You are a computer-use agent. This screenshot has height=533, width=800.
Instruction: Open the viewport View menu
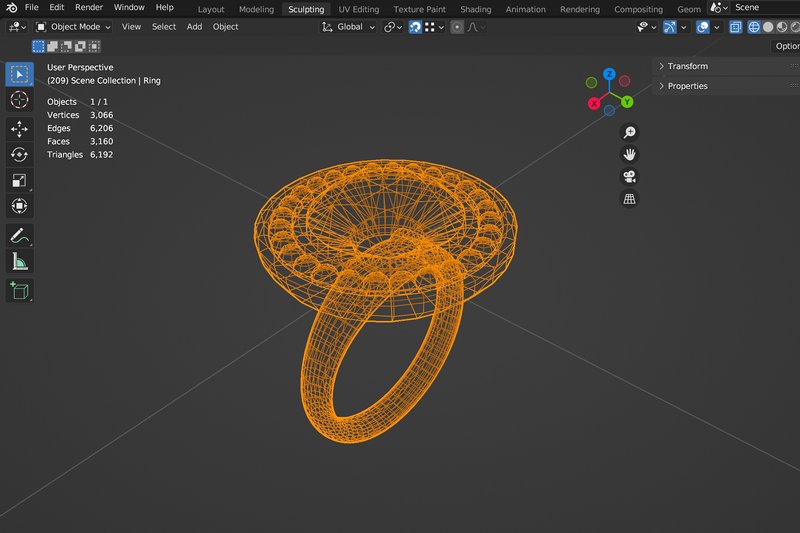[131, 27]
